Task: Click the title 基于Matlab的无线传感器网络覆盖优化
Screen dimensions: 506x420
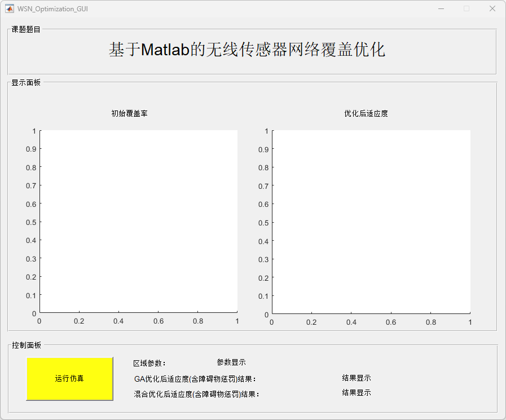Action: [247, 50]
